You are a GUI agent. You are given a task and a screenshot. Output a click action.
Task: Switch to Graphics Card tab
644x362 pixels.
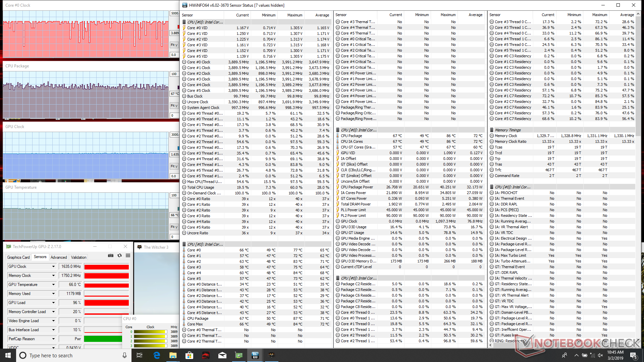click(18, 257)
